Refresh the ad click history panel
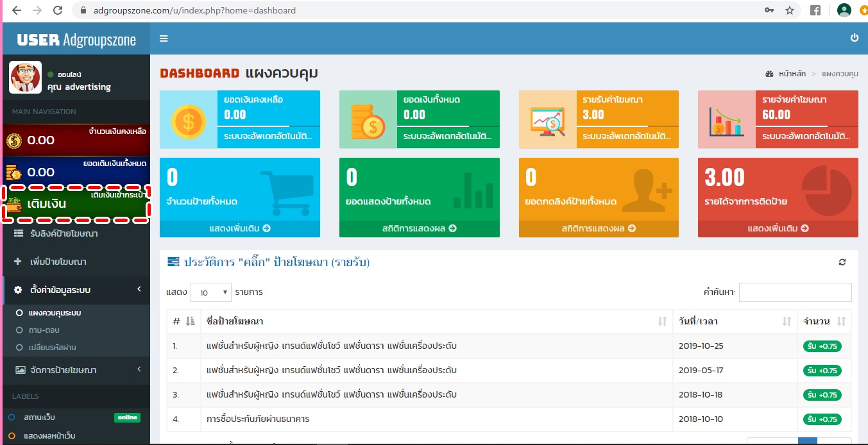 pos(842,262)
